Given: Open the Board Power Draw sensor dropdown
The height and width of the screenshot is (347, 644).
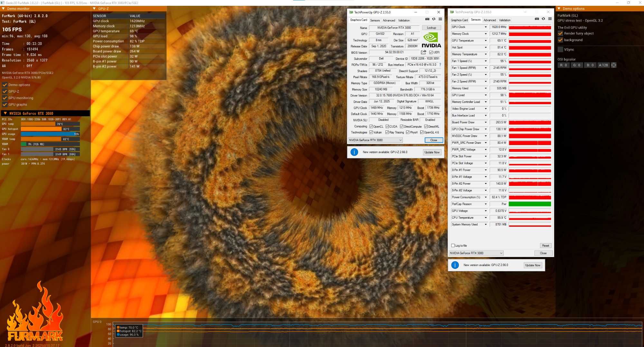Looking at the screenshot, I should pos(486,122).
